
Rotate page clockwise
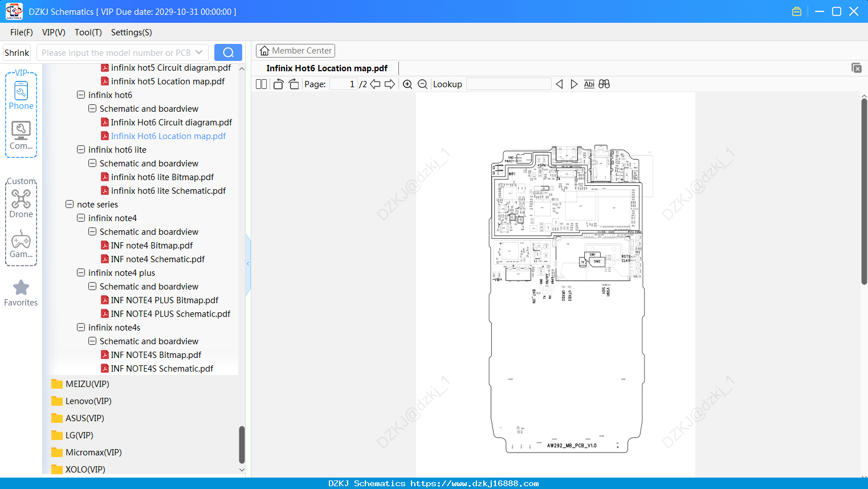click(x=294, y=84)
